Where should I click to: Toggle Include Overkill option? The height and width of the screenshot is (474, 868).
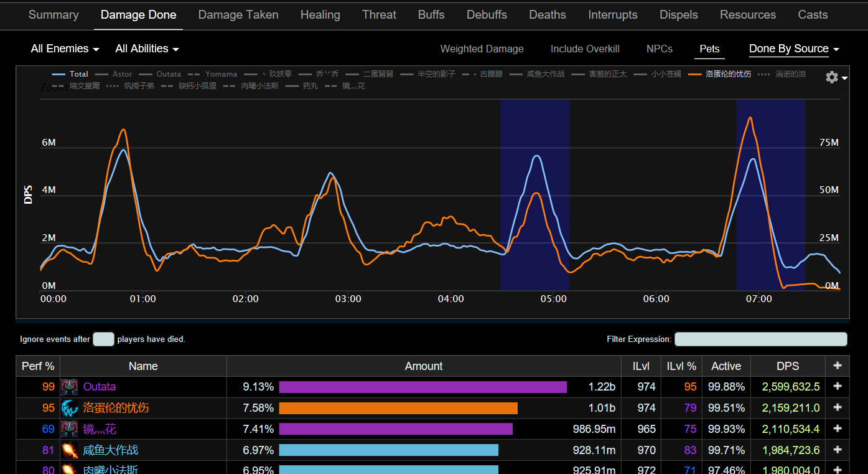(585, 49)
